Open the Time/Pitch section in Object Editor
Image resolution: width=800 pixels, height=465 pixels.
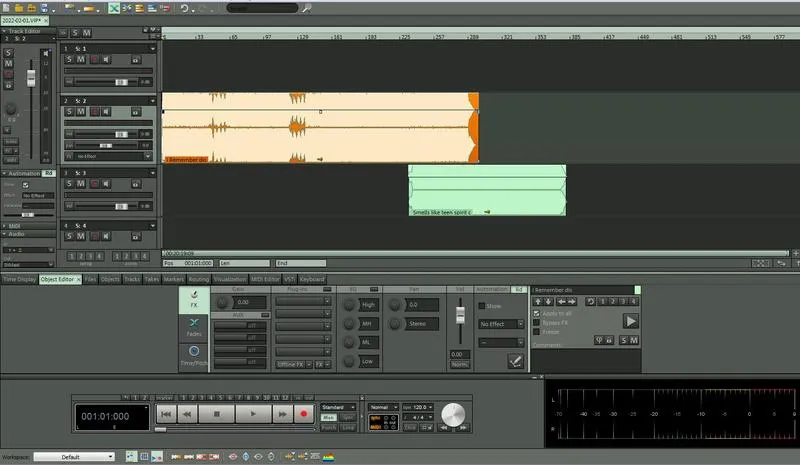(194, 355)
